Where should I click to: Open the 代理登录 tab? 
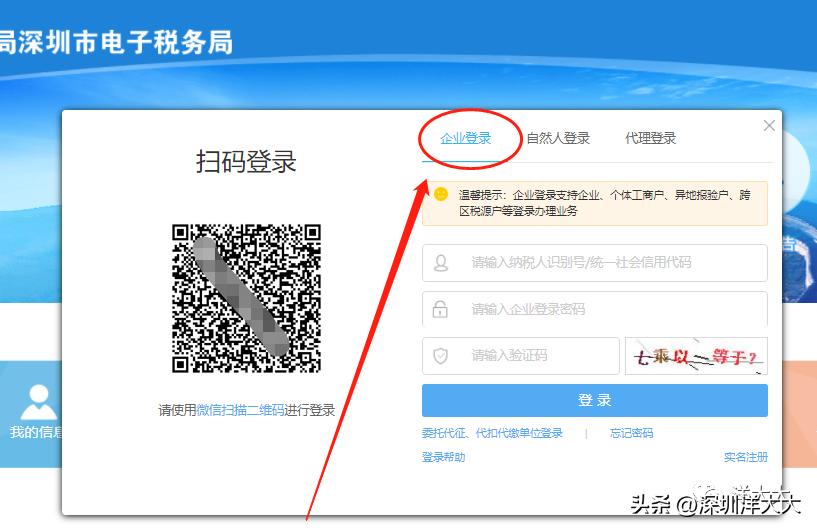point(650,138)
